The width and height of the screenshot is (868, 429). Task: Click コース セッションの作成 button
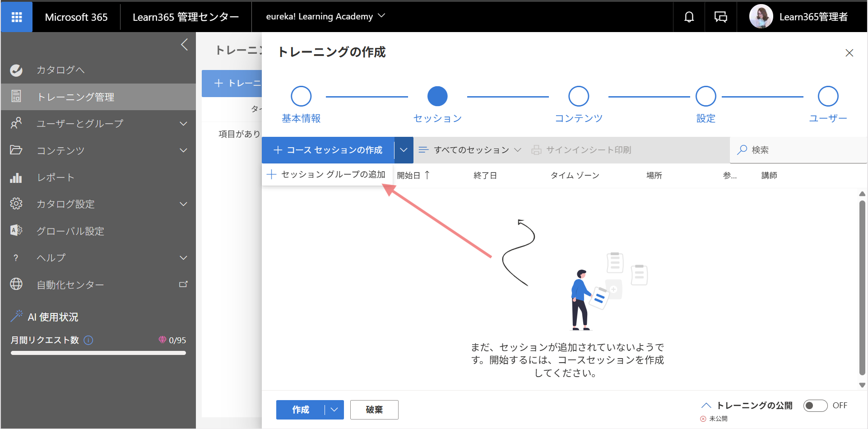(x=328, y=150)
